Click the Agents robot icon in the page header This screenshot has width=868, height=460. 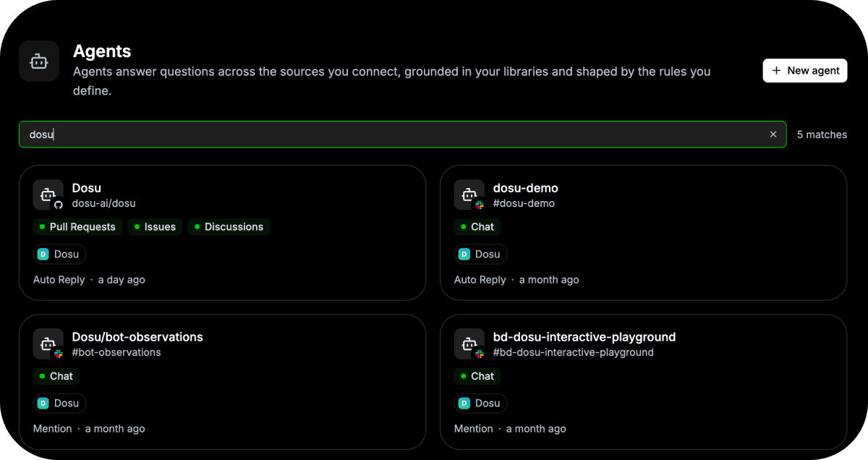pyautogui.click(x=39, y=61)
